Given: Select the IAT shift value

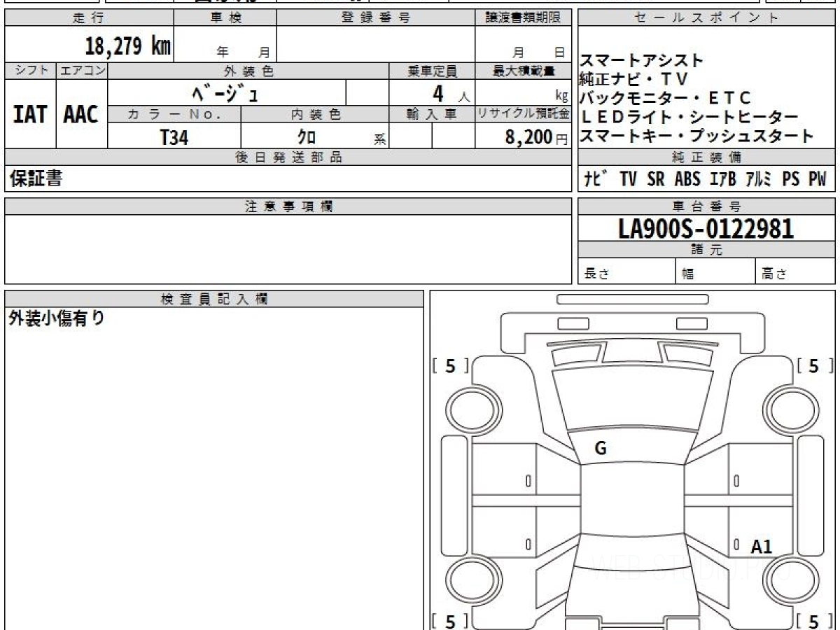Looking at the screenshot, I should 30,114.
